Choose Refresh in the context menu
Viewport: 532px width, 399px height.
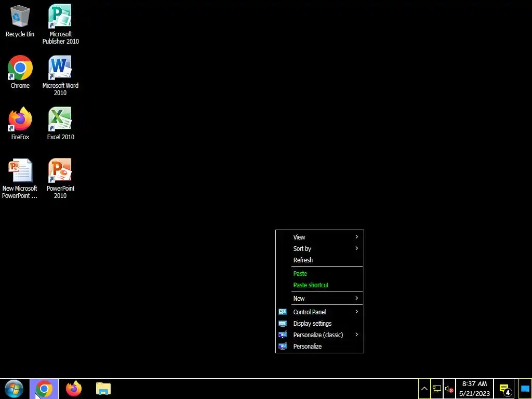(320, 260)
